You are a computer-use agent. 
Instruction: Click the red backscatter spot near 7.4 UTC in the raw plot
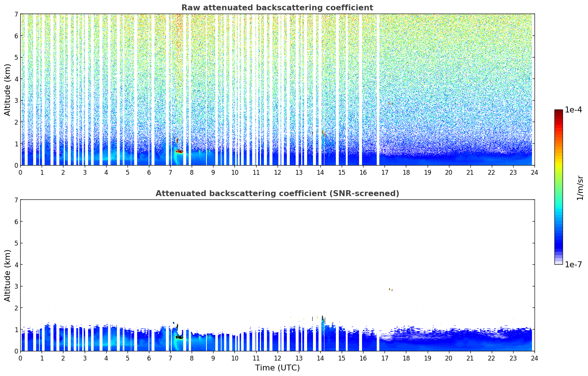point(179,151)
